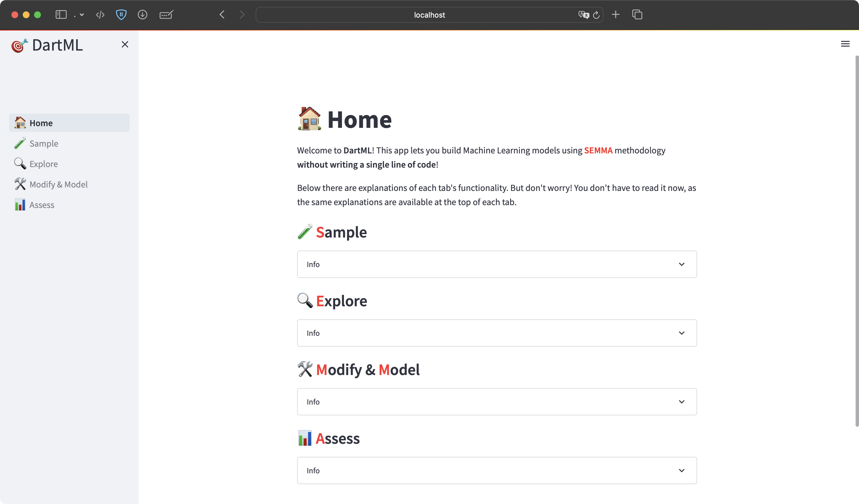
Task: Click bar chart icon beside sidebar Assess
Action: 20,204
